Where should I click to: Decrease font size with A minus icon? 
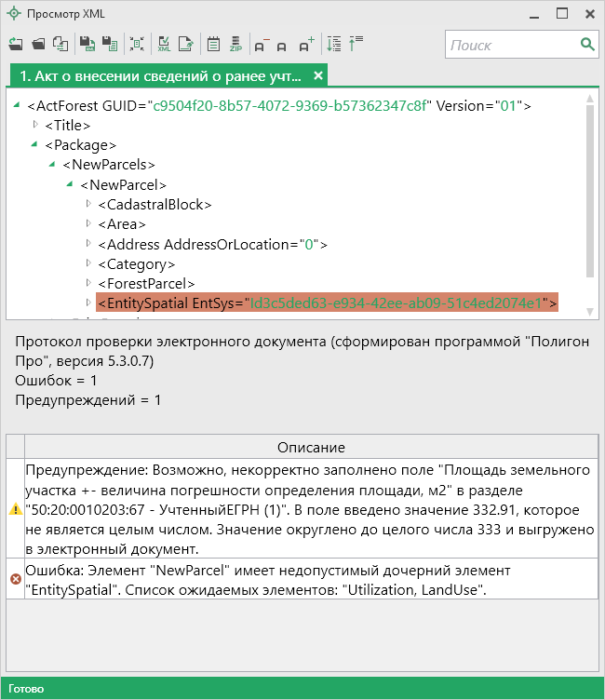click(x=261, y=44)
